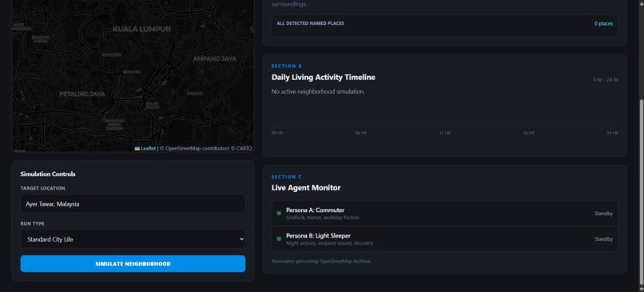Click the Section C label

[287, 177]
